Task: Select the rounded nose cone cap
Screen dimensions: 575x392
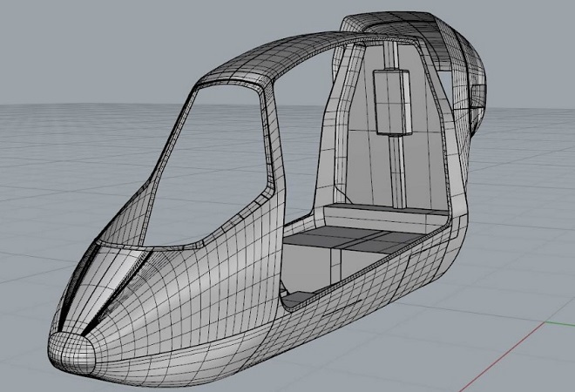Action: point(71,349)
